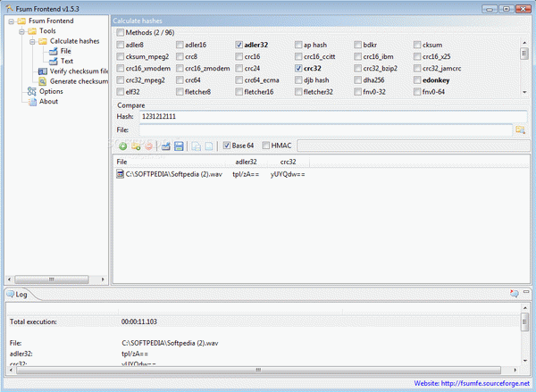Disable the Base 64 checkbox
Image resolution: width=536 pixels, height=392 pixels.
227,146
